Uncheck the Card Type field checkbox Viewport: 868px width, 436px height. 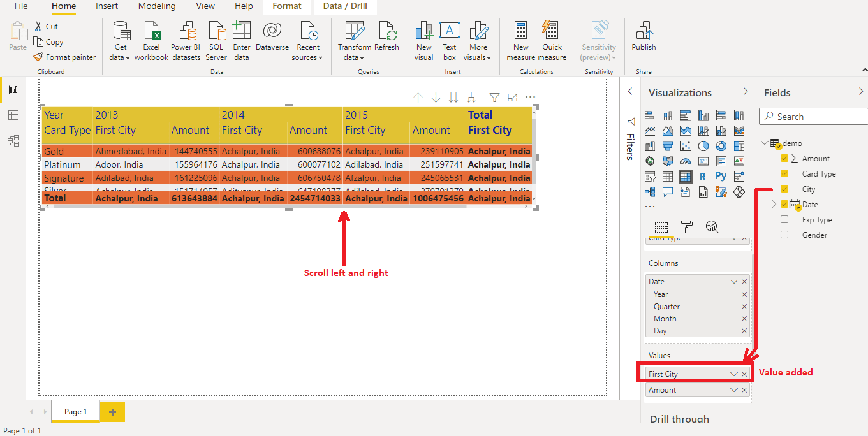click(784, 174)
